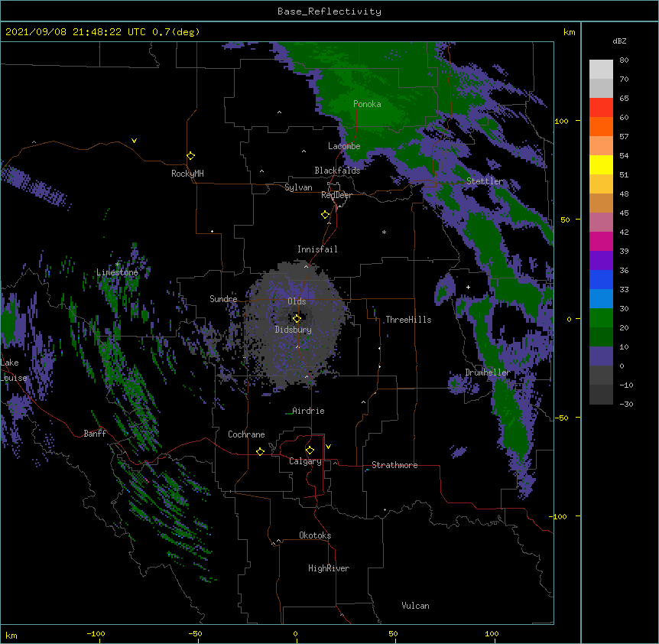Click the Cochrane city label
Image resolution: width=659 pixels, height=644 pixels.
coord(246,434)
